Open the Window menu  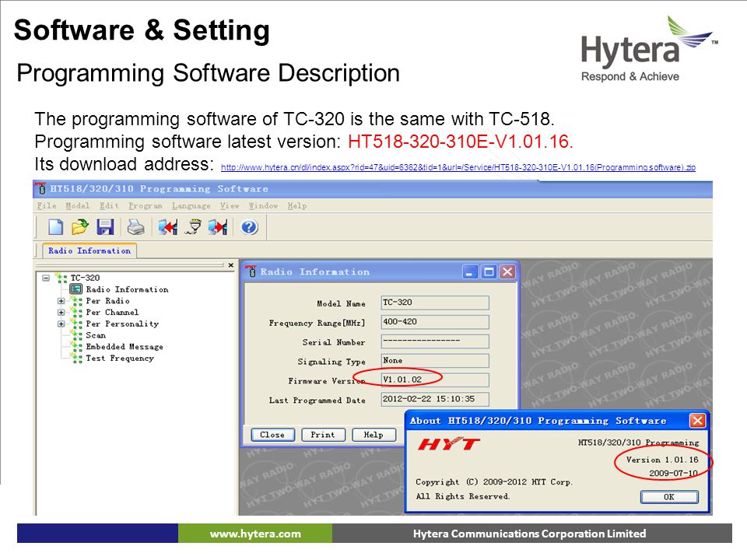[x=263, y=205]
